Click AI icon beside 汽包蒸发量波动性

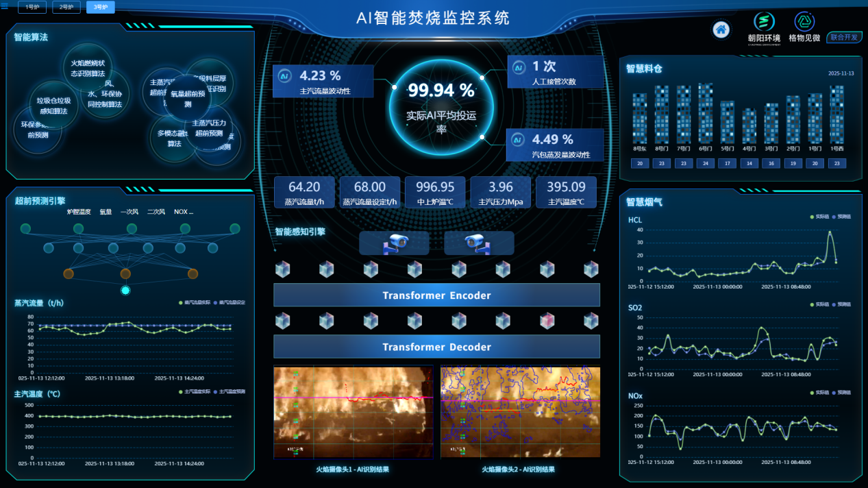(x=519, y=140)
